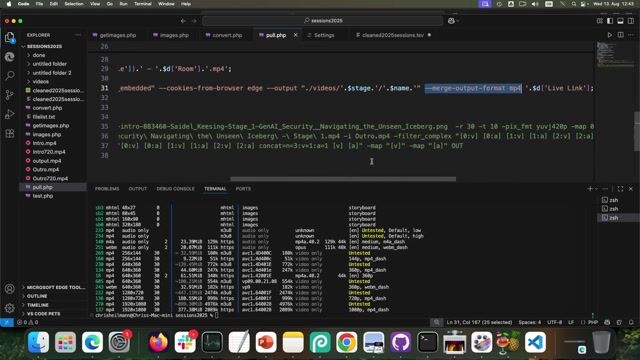Click the horizontal editor scrollbar
This screenshot has width=640, height=360.
point(343,179)
